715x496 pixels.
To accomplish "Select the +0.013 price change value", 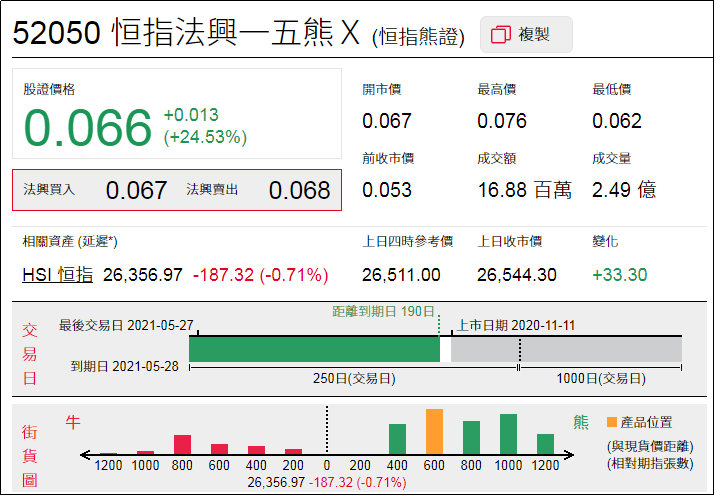I will 191,115.
